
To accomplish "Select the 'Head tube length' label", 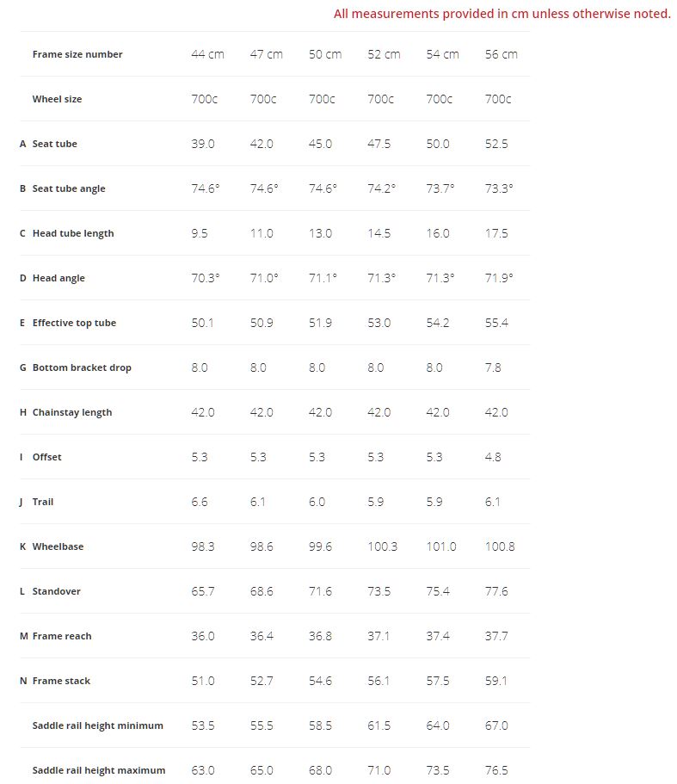I will pos(73,233).
